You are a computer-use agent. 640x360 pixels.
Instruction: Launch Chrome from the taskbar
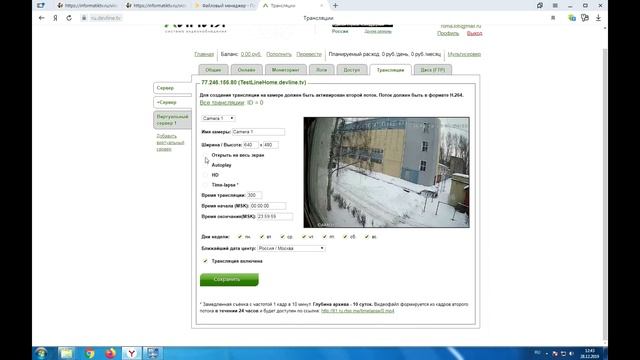point(89,353)
